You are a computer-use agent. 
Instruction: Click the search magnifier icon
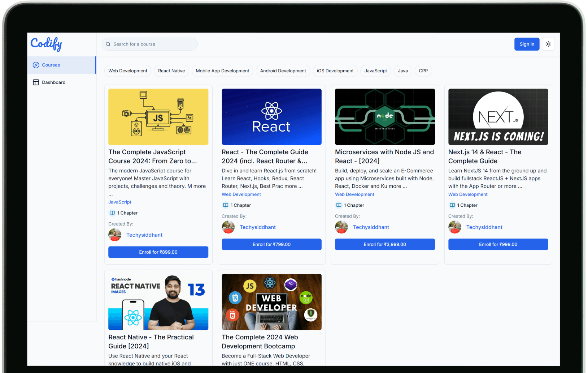coord(108,44)
